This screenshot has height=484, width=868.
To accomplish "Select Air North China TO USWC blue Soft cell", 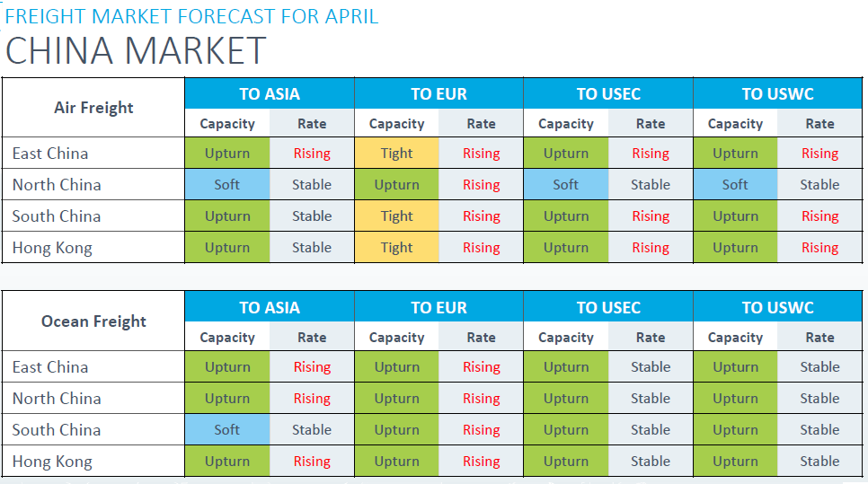I will point(735,185).
